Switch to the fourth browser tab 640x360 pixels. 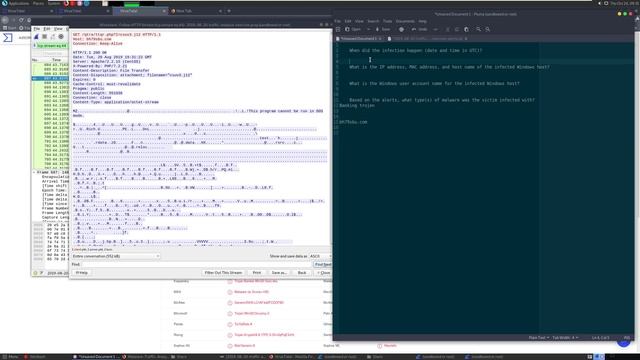196,11
